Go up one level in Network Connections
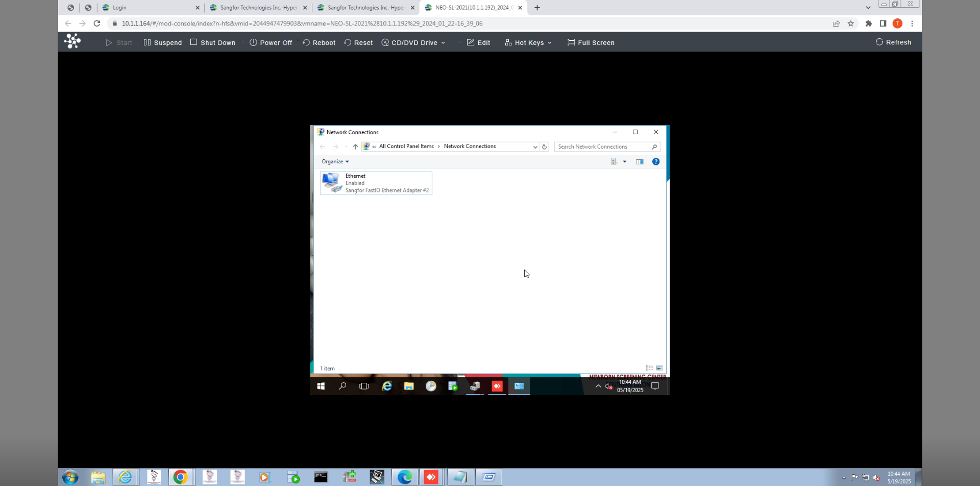This screenshot has height=486, width=980. click(355, 147)
